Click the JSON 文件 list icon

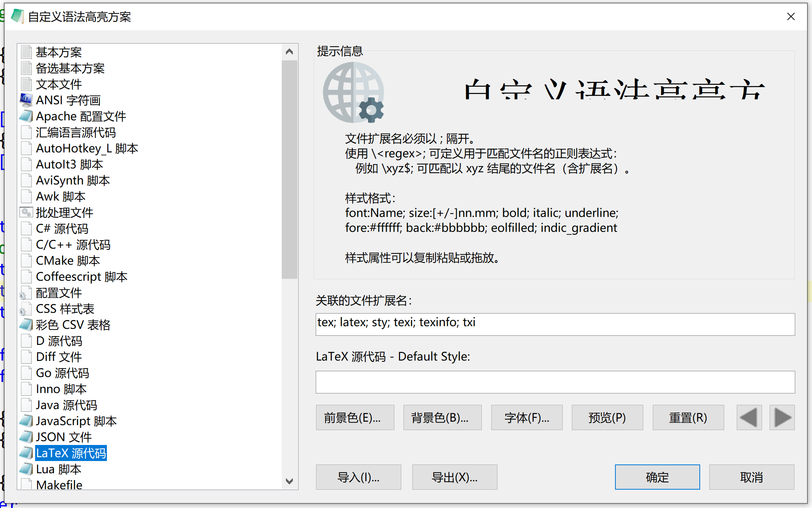tap(26, 437)
